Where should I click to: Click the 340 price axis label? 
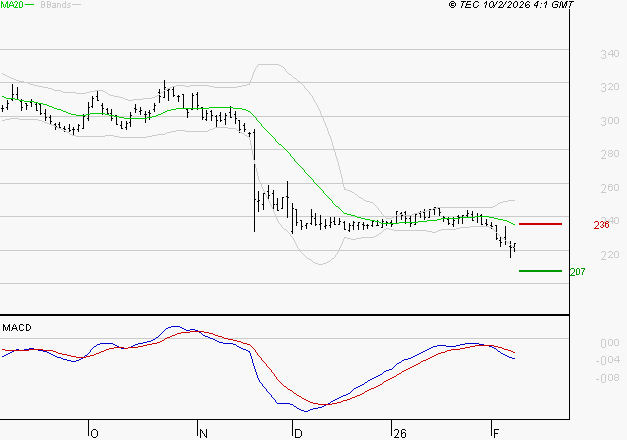pos(610,54)
